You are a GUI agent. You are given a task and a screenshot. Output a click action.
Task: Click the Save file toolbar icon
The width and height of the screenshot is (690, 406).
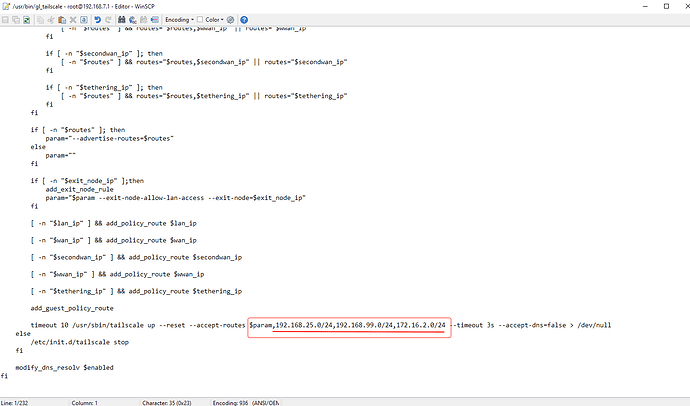pos(7,19)
